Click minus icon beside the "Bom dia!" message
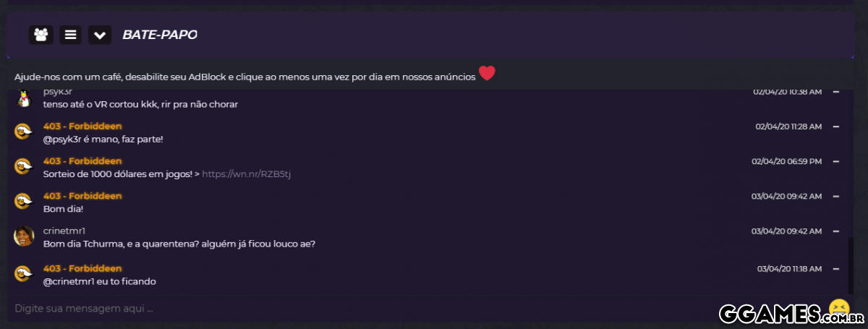This screenshot has width=868, height=329. tap(835, 196)
